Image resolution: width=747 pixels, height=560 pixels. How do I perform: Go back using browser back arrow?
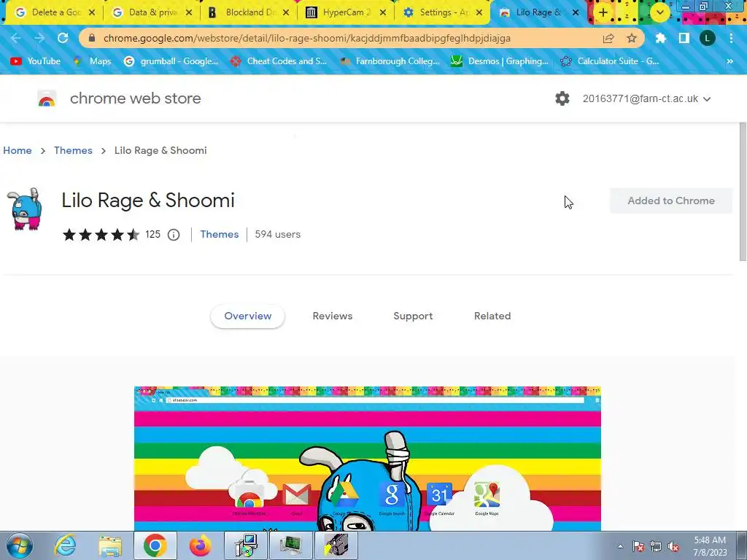[x=16, y=38]
